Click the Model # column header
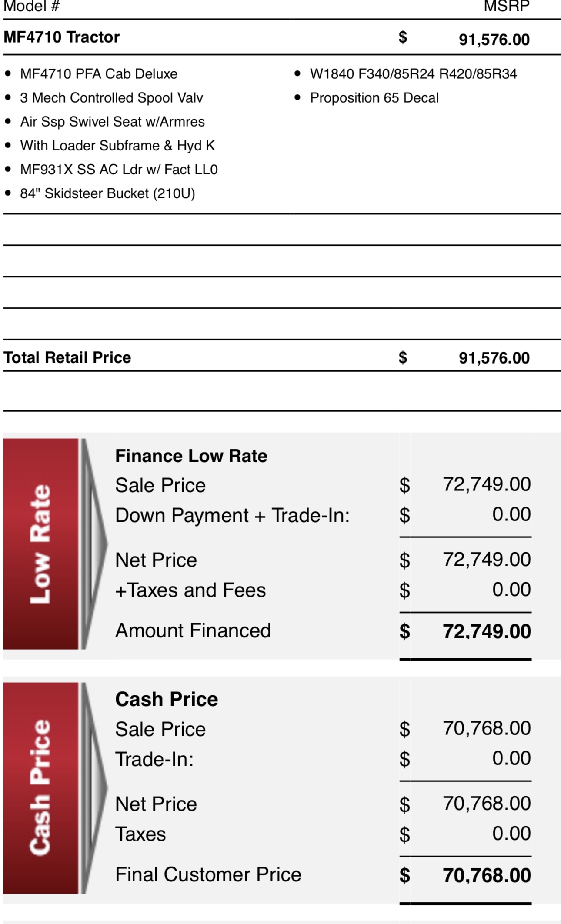 (x=31, y=7)
